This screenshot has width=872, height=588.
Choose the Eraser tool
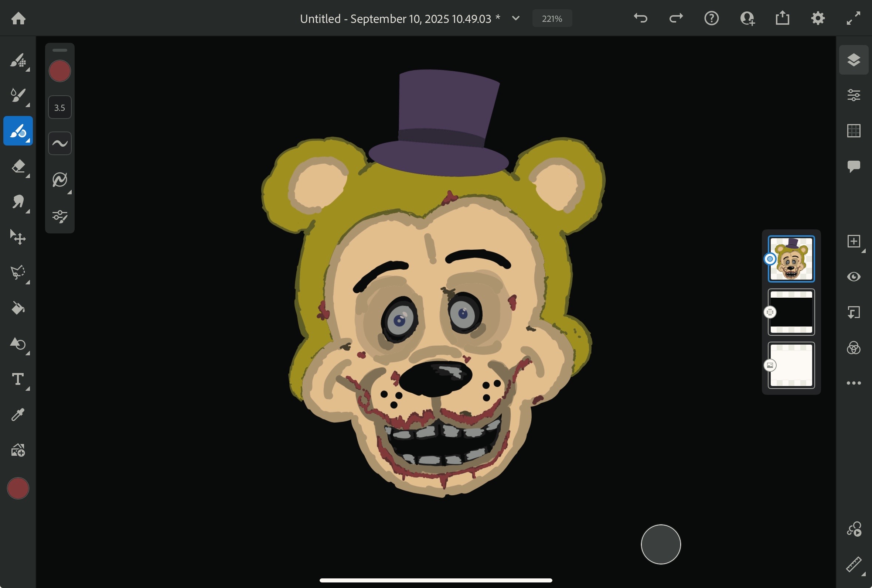click(18, 166)
